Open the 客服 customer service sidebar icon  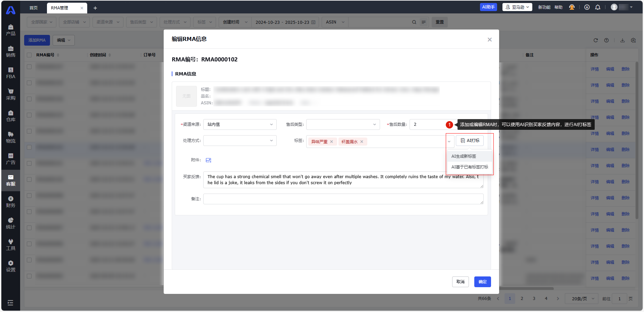pos(11,180)
